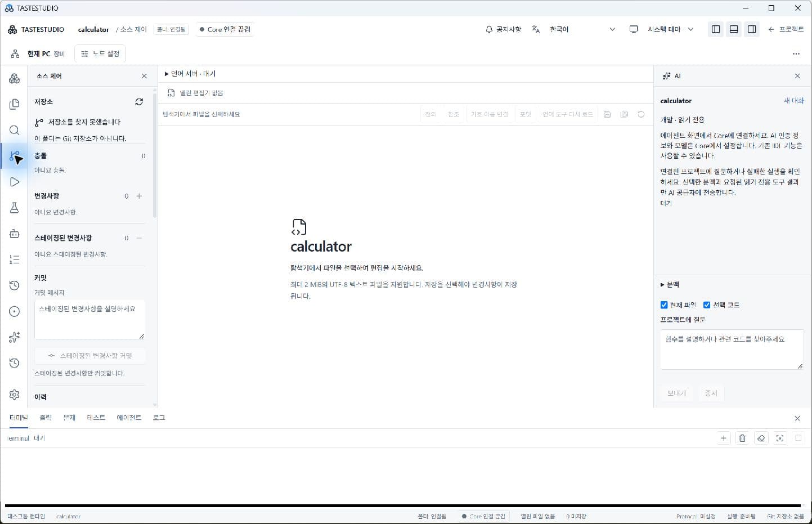The height and width of the screenshot is (524, 812).
Task: Open the settings gear in sidebar
Action: tap(15, 395)
